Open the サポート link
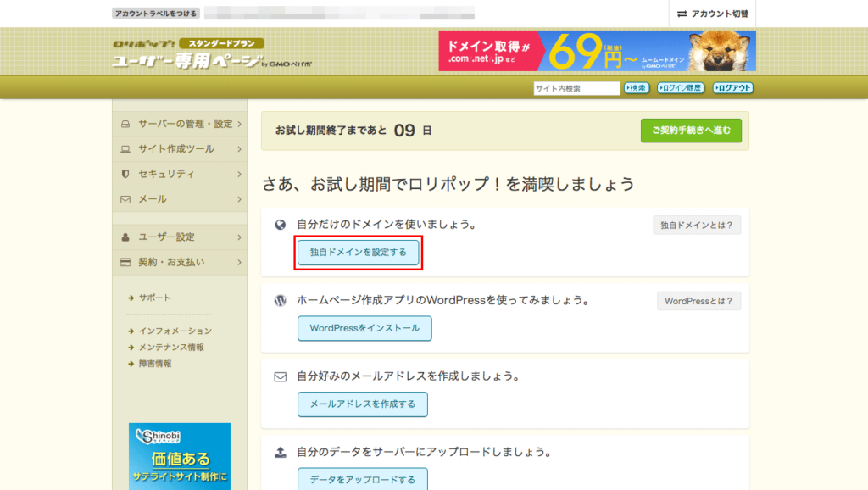 154,298
